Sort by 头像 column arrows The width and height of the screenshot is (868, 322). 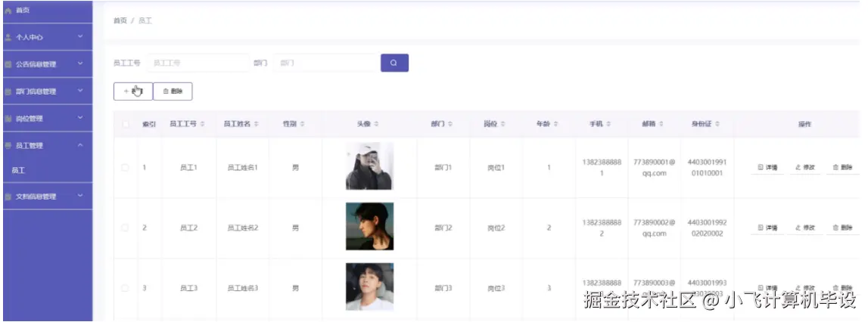coord(376,124)
